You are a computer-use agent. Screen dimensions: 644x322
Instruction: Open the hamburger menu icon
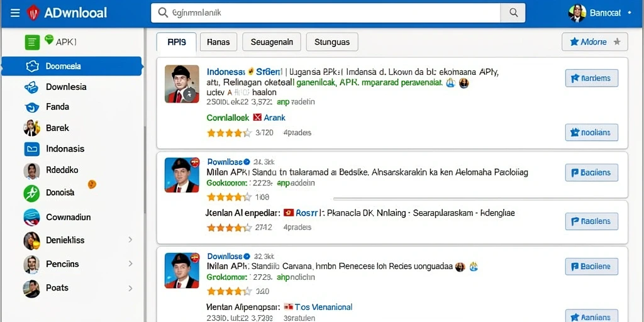point(15,13)
